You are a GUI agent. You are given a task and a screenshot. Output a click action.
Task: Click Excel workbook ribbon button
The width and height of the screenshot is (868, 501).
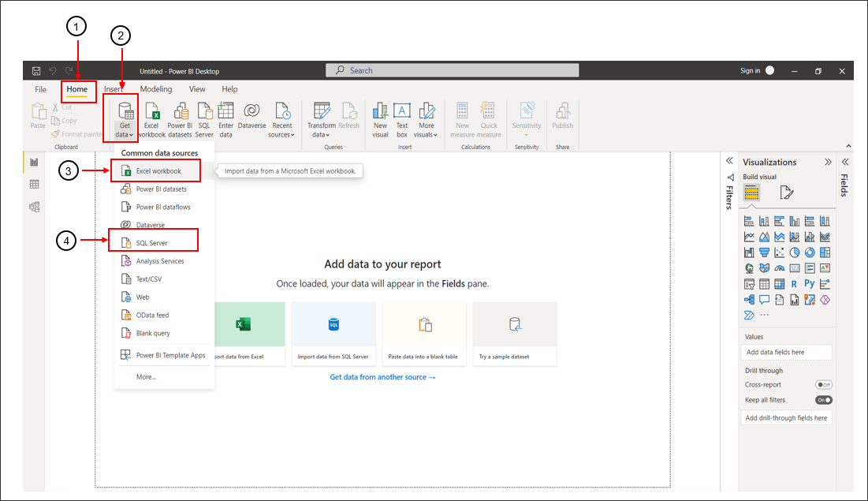click(x=151, y=120)
